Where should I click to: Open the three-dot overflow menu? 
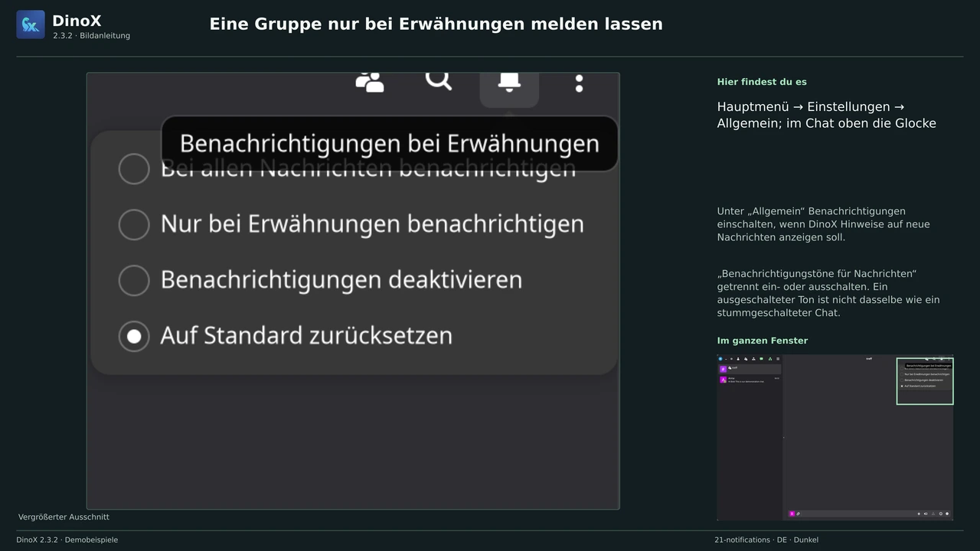(x=579, y=83)
